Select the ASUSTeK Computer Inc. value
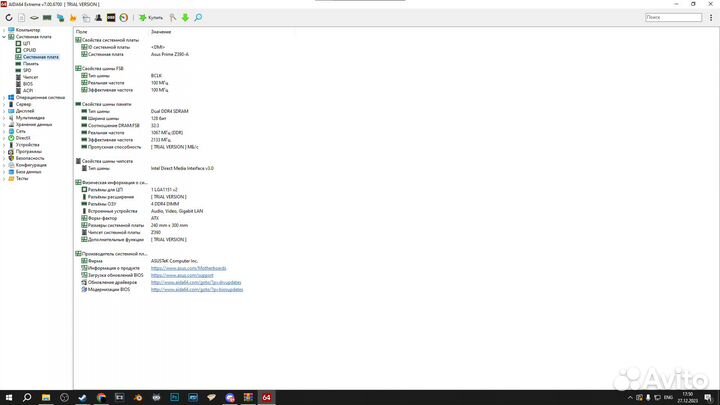Image resolution: width=720 pixels, height=405 pixels. pos(174,261)
